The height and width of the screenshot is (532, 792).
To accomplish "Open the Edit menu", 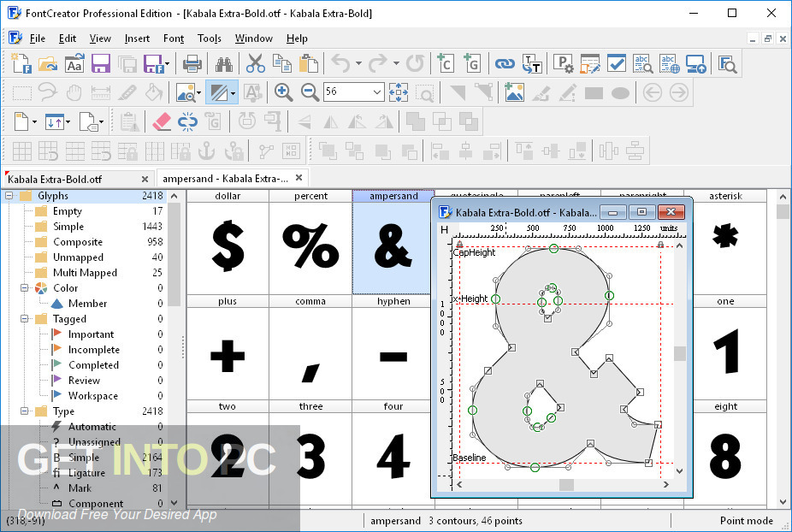I will pos(68,38).
